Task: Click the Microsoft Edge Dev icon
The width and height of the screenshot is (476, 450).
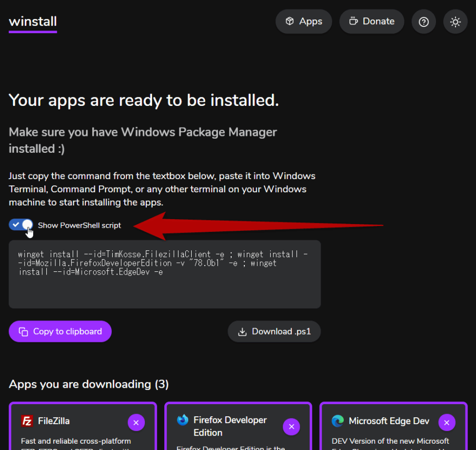Action: coord(338,421)
